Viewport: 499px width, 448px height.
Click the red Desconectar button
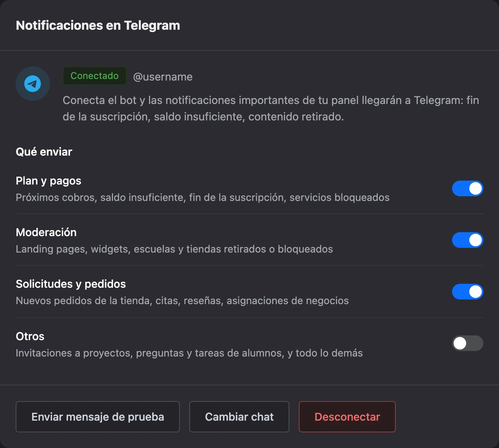pyautogui.click(x=347, y=417)
